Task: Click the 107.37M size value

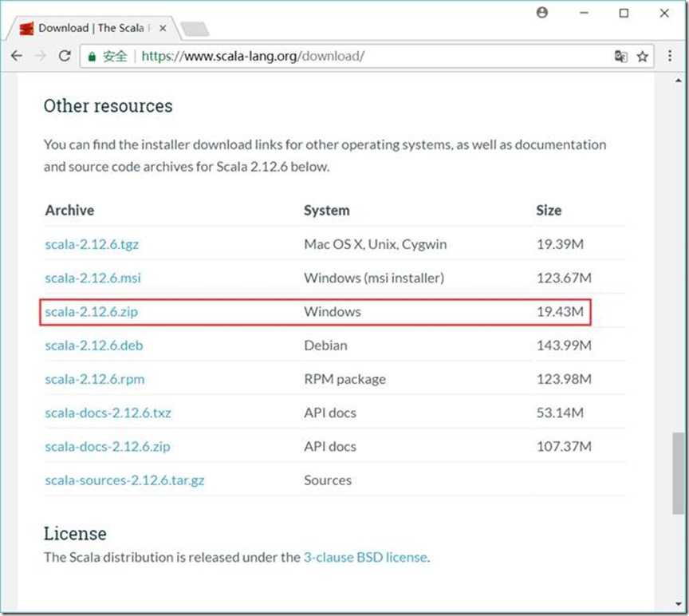Action: pyautogui.click(x=565, y=447)
